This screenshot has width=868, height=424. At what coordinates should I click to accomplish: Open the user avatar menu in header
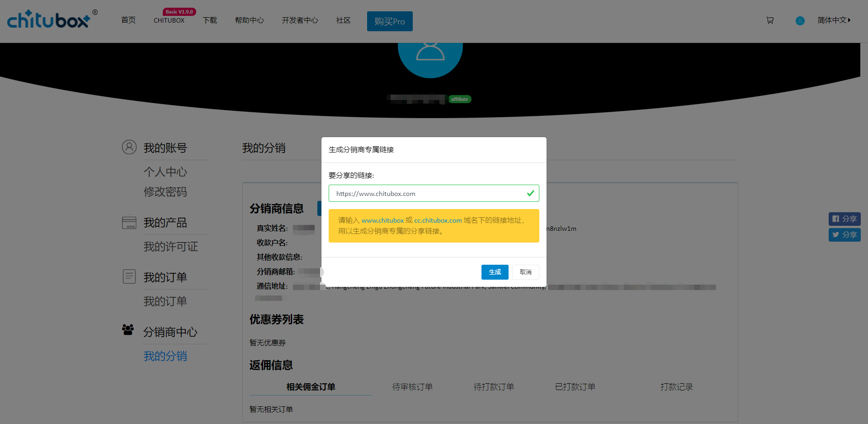800,20
